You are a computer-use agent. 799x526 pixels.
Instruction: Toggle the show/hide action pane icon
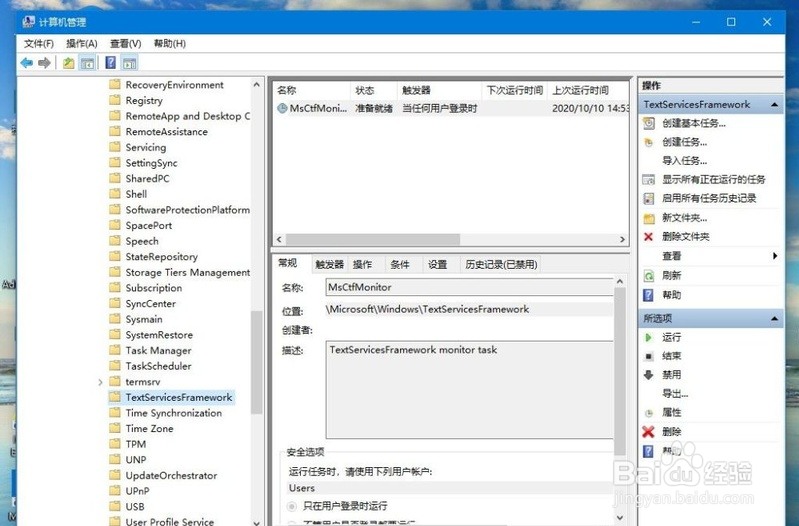[130, 63]
